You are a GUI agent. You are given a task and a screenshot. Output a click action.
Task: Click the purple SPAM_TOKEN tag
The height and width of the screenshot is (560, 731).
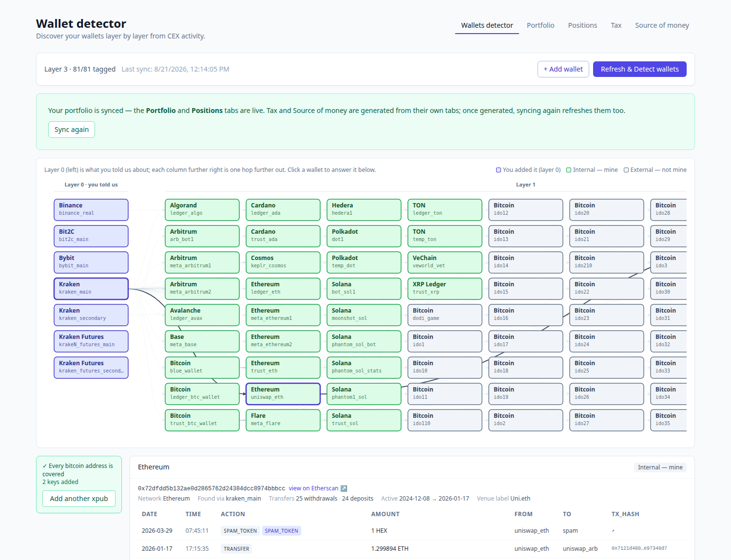pos(282,531)
